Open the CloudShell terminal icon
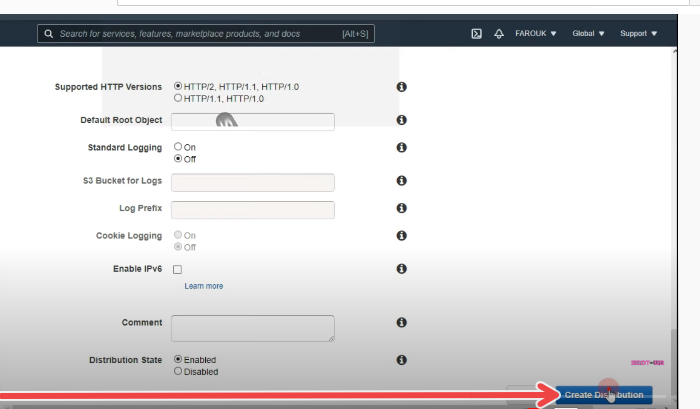The image size is (700, 409). click(x=476, y=33)
